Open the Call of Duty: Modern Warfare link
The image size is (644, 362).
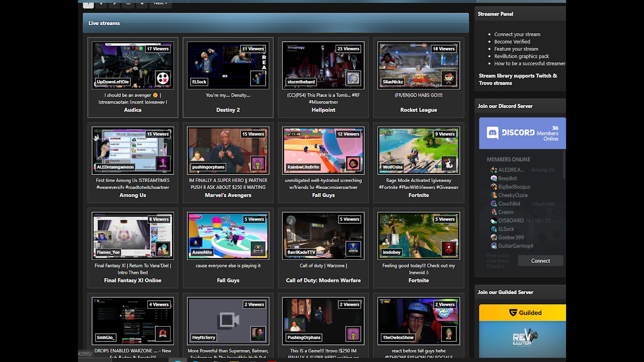point(324,280)
